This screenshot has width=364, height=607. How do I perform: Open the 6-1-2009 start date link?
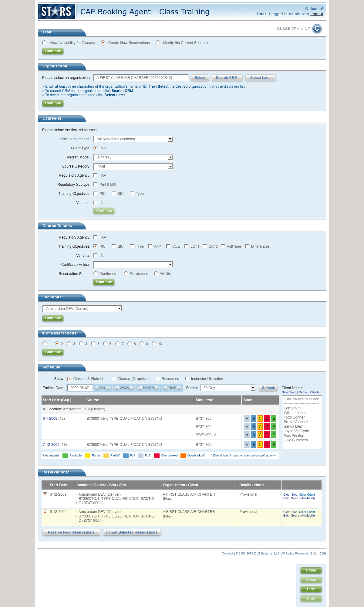point(50,419)
